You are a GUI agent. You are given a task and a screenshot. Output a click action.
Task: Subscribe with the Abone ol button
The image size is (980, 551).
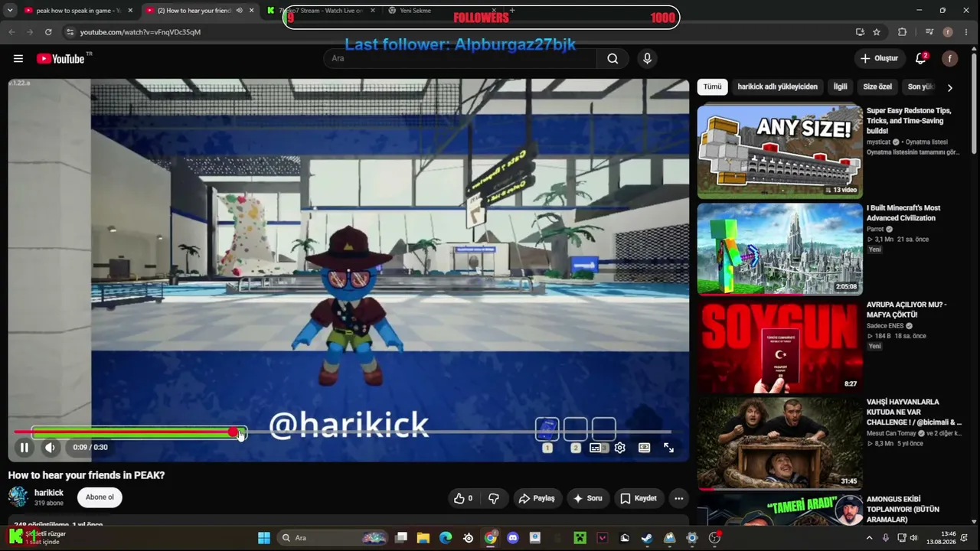(100, 497)
